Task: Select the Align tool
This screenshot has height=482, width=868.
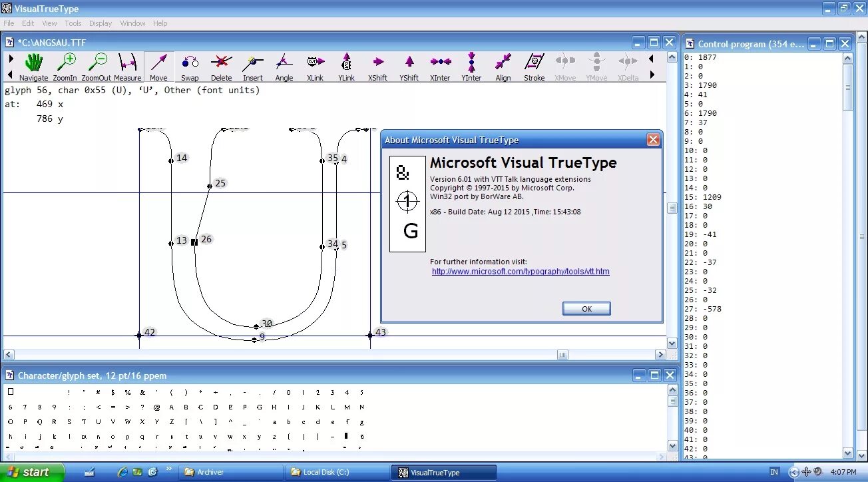Action: [x=503, y=67]
